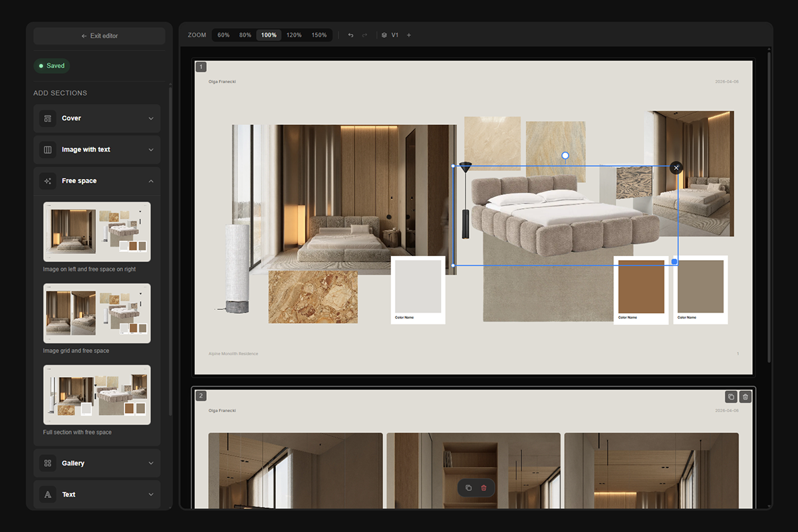Click the undo arrow in the toolbar
The height and width of the screenshot is (532, 798).
point(350,35)
